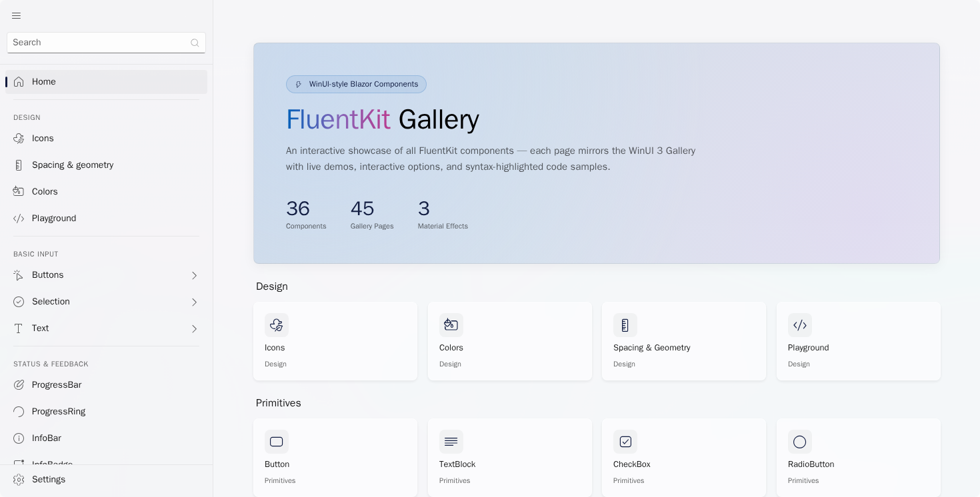This screenshot has width=980, height=497.
Task: Click the Playground code sidebar icon
Action: (x=19, y=219)
